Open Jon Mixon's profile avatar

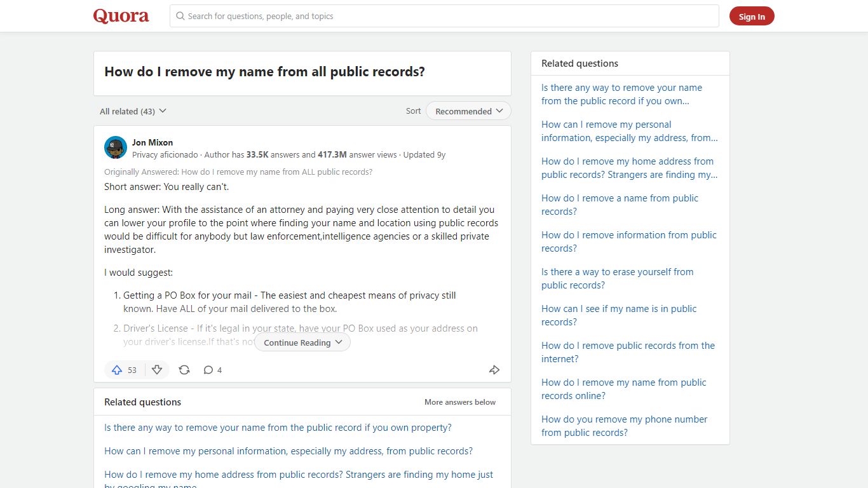116,147
